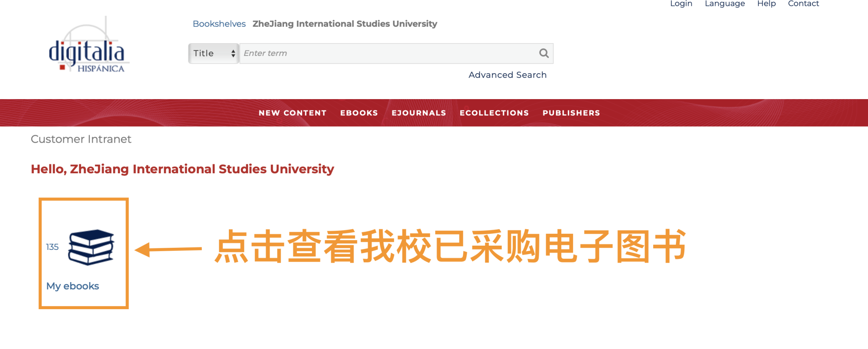868x349 pixels.
Task: Open the Language menu
Action: 725,4
